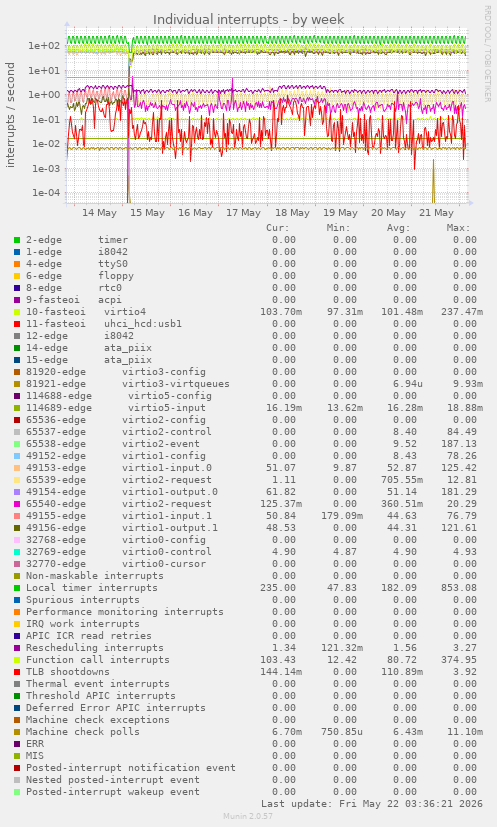
Task: Click the 17 May date label on the axis
Action: [x=243, y=213]
